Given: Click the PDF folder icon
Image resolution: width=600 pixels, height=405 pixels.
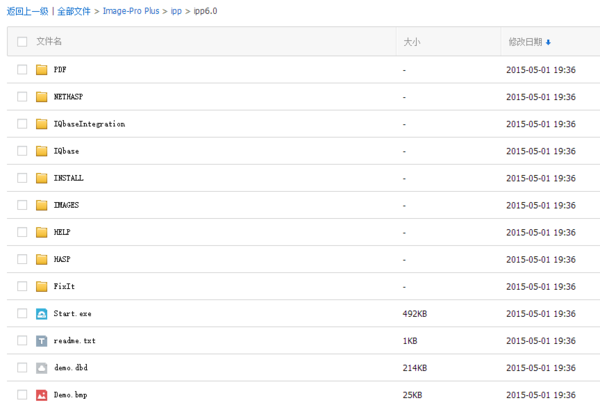Looking at the screenshot, I should pos(42,70).
